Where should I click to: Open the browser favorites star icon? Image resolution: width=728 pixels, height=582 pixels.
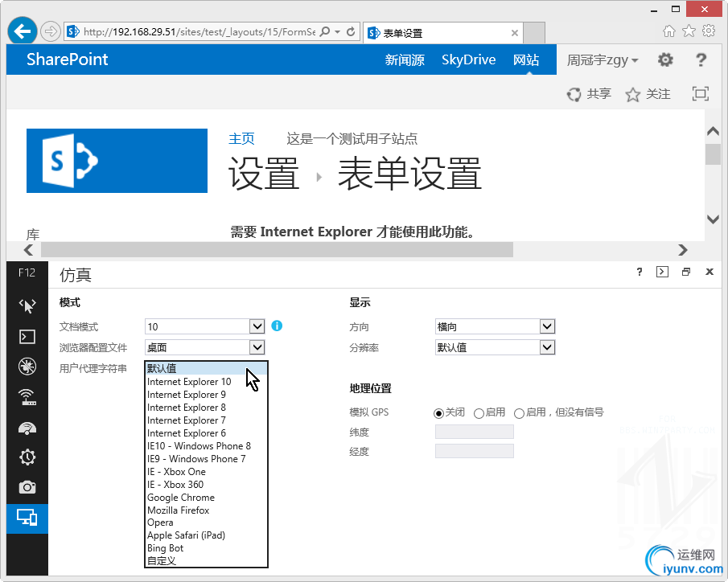click(689, 31)
